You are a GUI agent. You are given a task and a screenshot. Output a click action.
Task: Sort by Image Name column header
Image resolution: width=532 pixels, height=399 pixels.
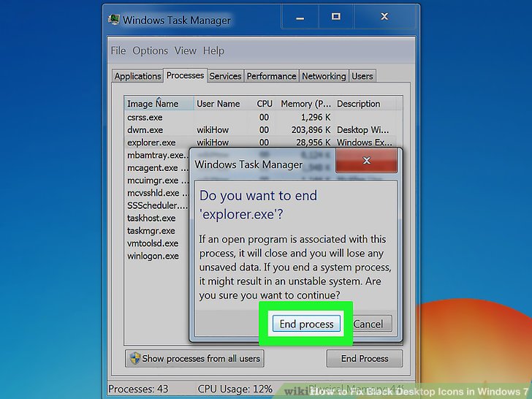point(159,104)
